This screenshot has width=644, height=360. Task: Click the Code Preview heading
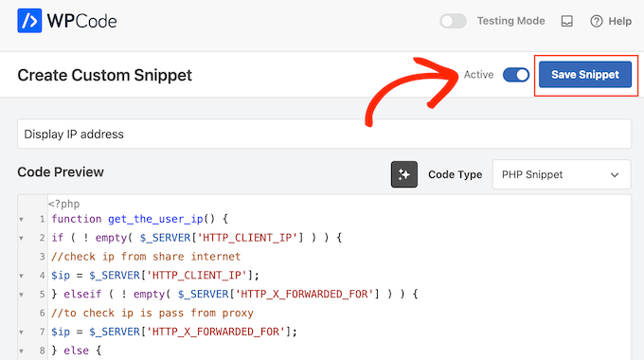coord(61,171)
